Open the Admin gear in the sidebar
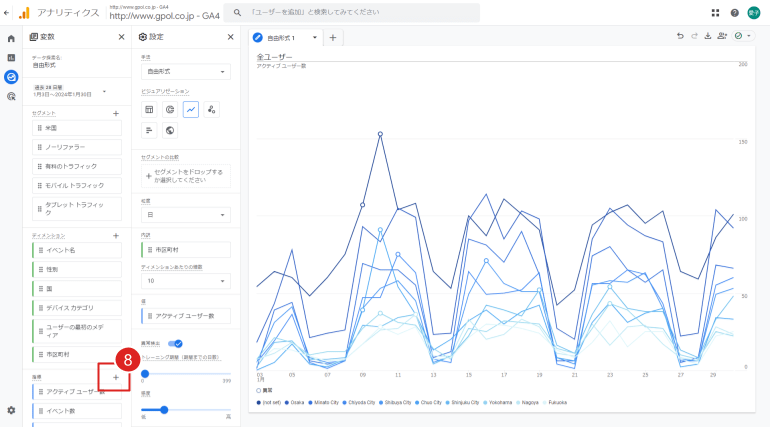The image size is (770, 433). click(11, 410)
